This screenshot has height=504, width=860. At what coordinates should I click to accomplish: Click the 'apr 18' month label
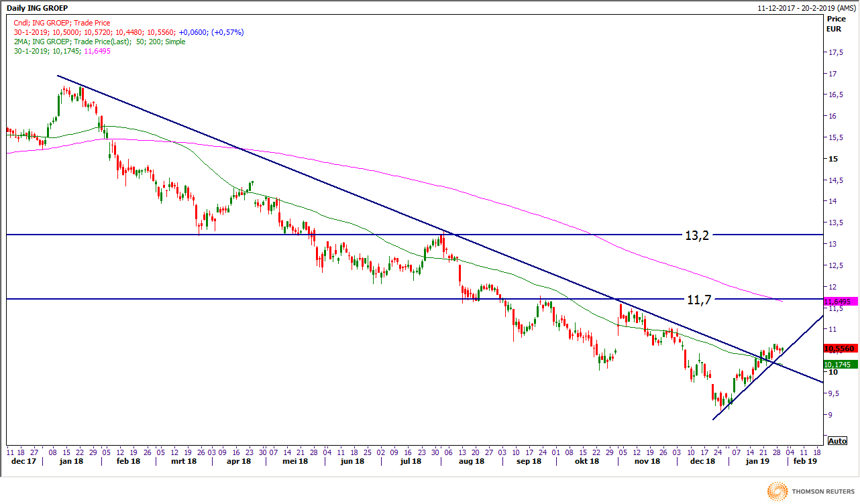pos(239,461)
